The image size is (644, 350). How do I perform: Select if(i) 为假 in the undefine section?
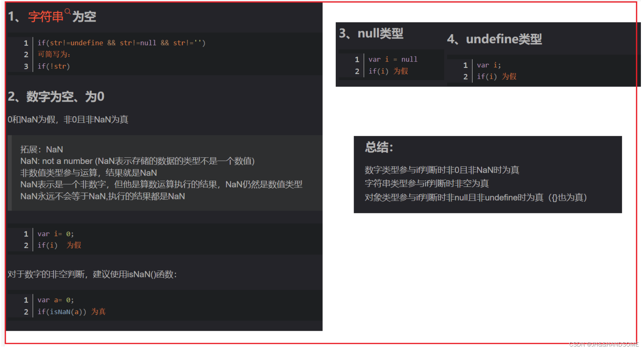click(x=497, y=76)
